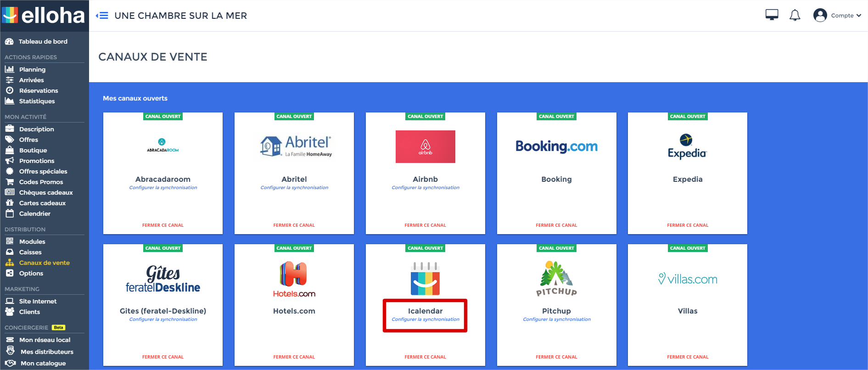Click the Réservations clock icon
The height and width of the screenshot is (370, 868).
pos(10,90)
